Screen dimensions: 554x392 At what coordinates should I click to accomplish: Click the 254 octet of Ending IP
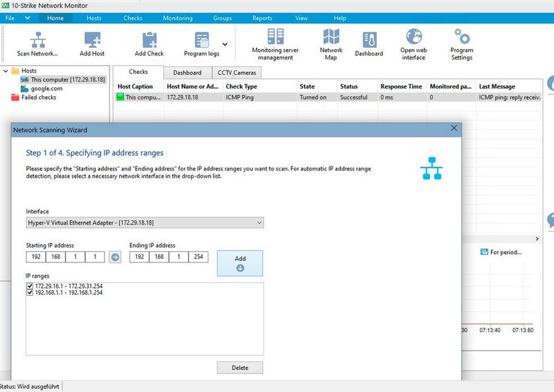pos(198,257)
